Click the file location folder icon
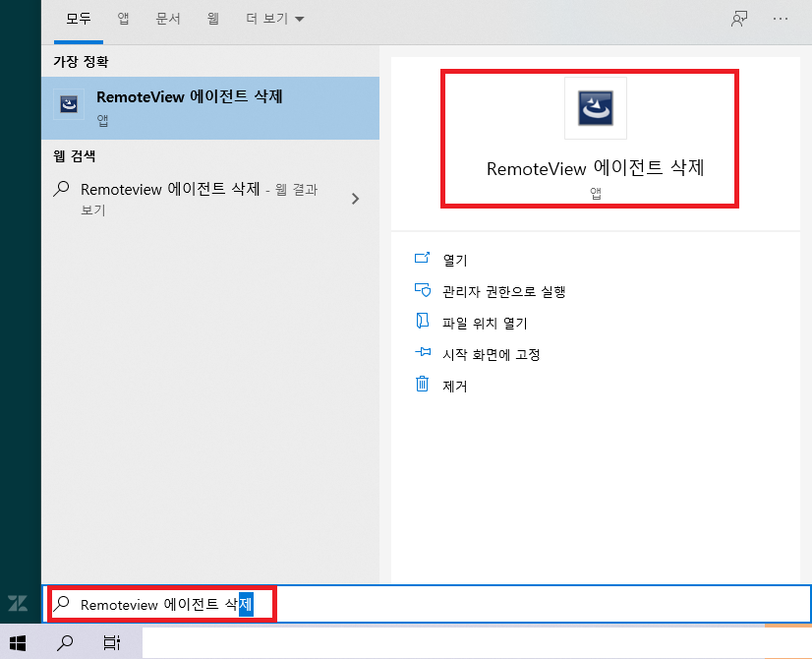This screenshot has height=659, width=812. (x=422, y=321)
